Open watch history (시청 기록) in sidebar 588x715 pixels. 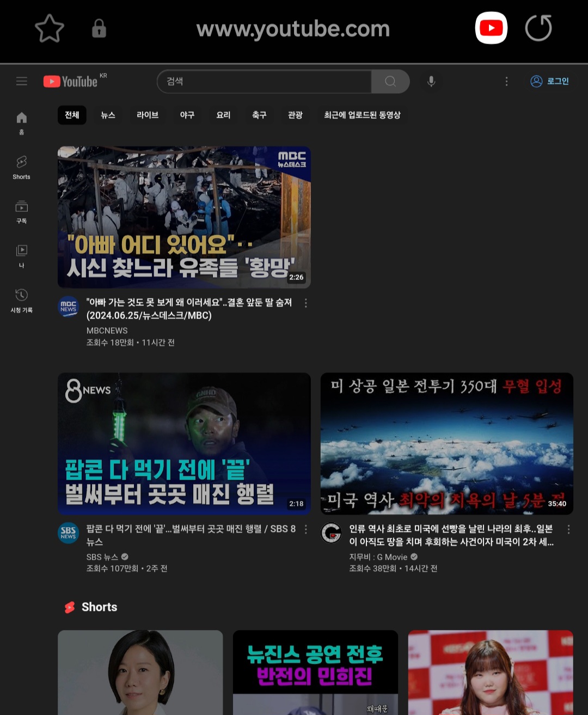pos(22,301)
